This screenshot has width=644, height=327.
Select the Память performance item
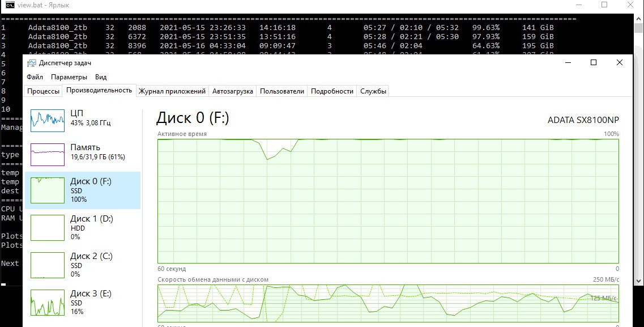(x=83, y=154)
